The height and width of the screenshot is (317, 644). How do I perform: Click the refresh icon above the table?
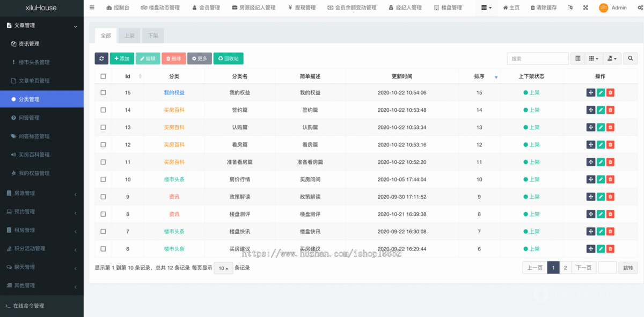[101, 58]
